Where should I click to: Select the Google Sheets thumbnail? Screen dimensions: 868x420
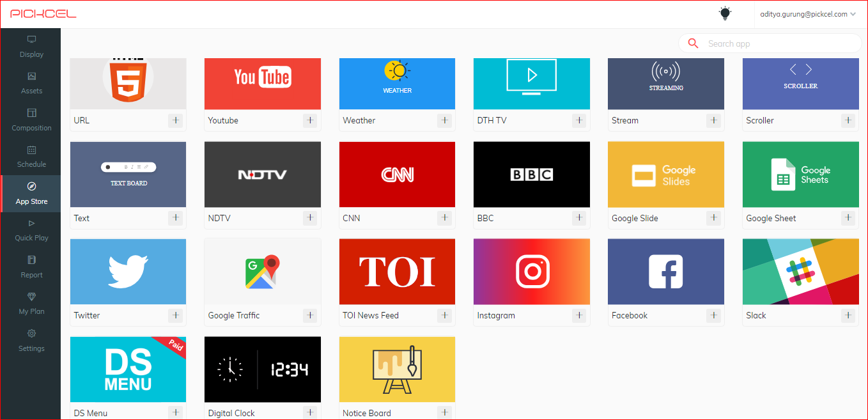tap(801, 175)
